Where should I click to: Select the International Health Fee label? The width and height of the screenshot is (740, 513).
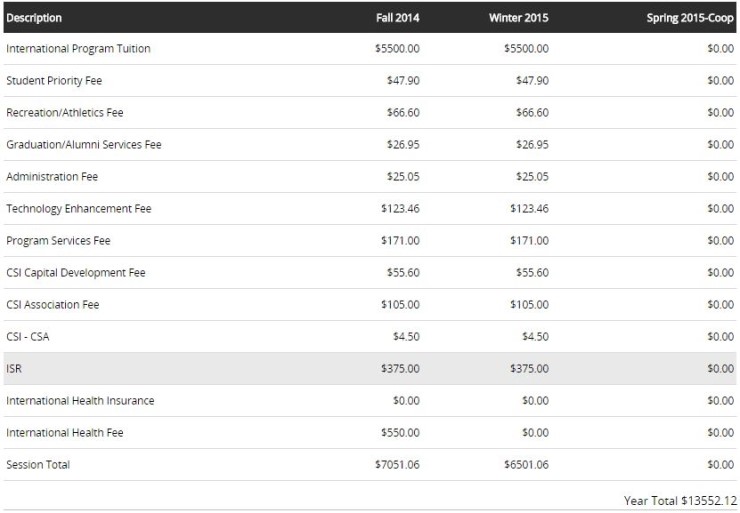[x=65, y=433]
